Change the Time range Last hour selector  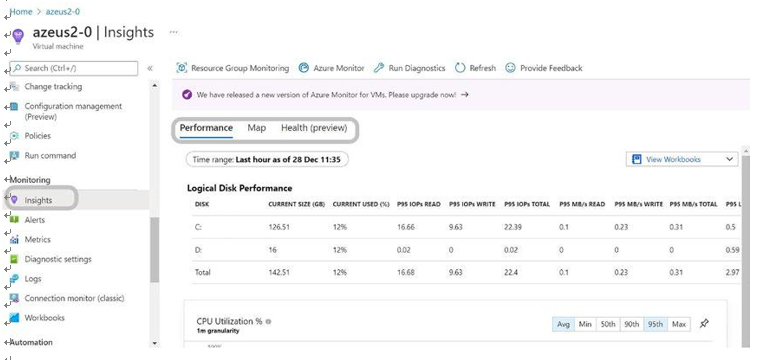267,159
